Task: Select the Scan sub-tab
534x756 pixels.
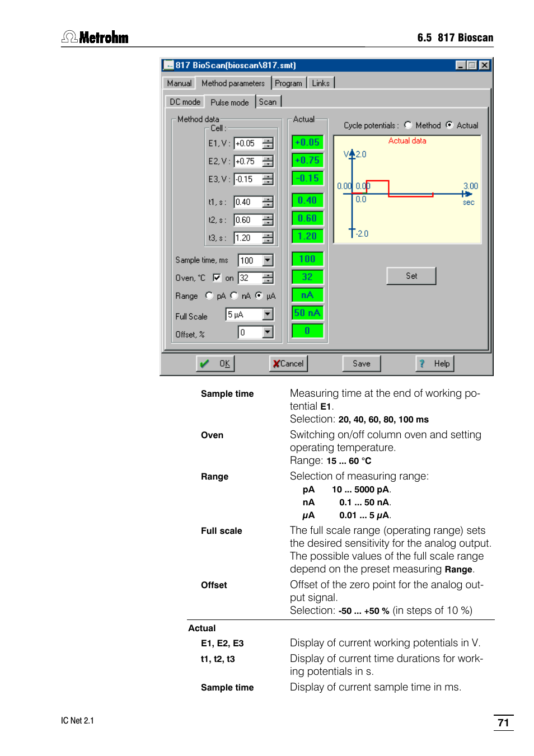Action: pos(268,102)
